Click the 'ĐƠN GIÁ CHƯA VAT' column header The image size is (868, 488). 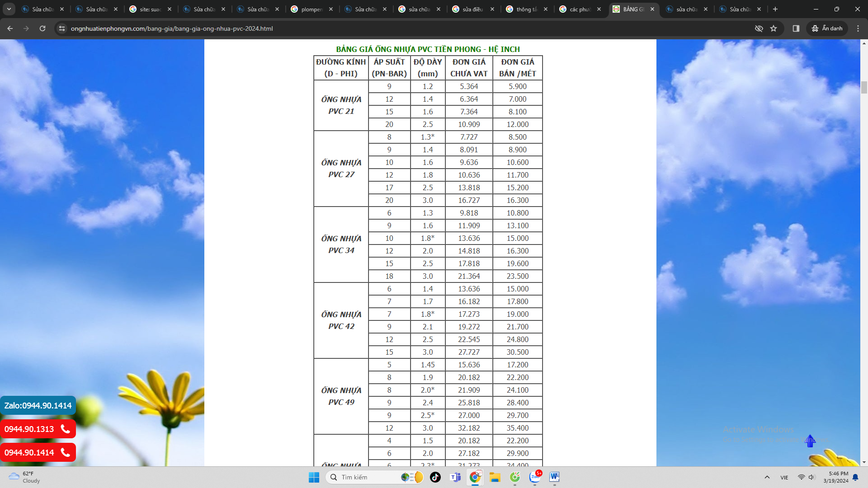click(x=469, y=68)
